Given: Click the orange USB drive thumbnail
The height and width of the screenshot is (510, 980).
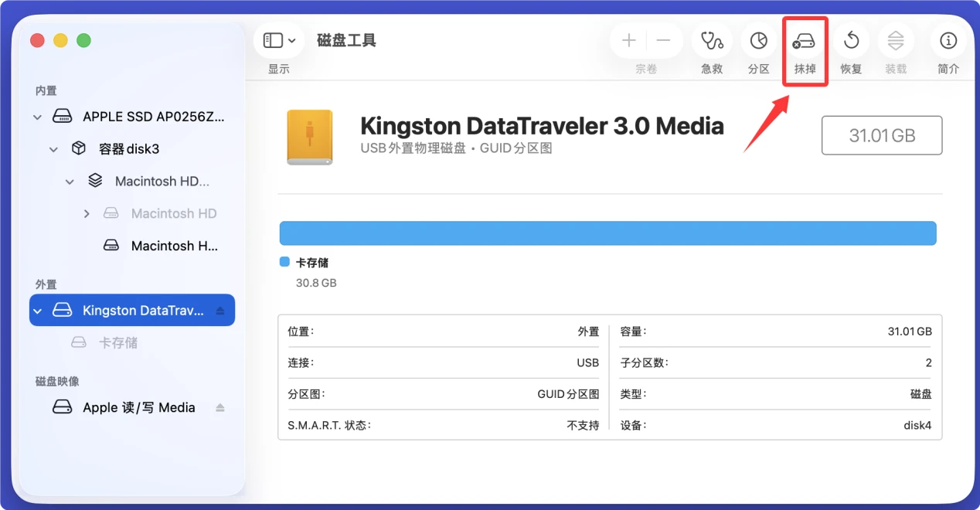Looking at the screenshot, I should tap(310, 137).
